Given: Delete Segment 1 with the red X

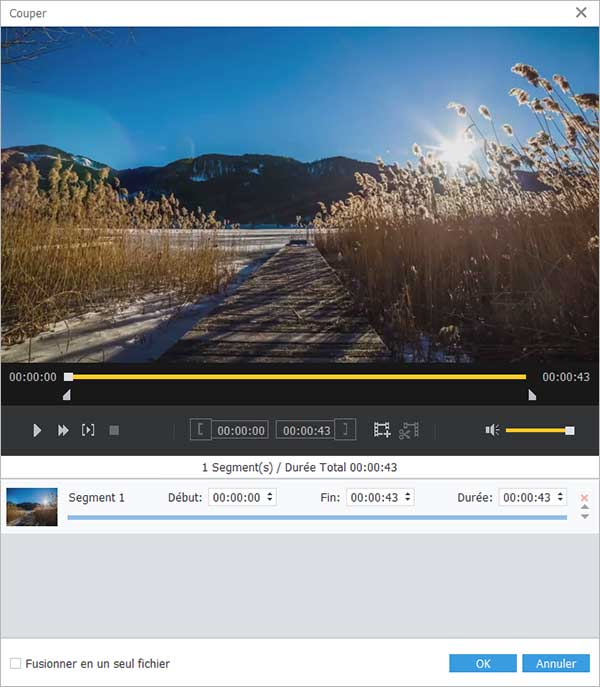Looking at the screenshot, I should (585, 497).
